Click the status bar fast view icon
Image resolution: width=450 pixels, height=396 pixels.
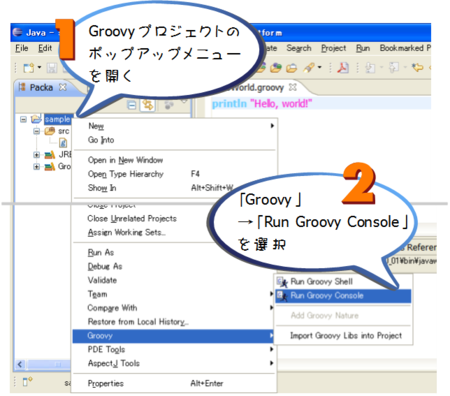coord(27,381)
